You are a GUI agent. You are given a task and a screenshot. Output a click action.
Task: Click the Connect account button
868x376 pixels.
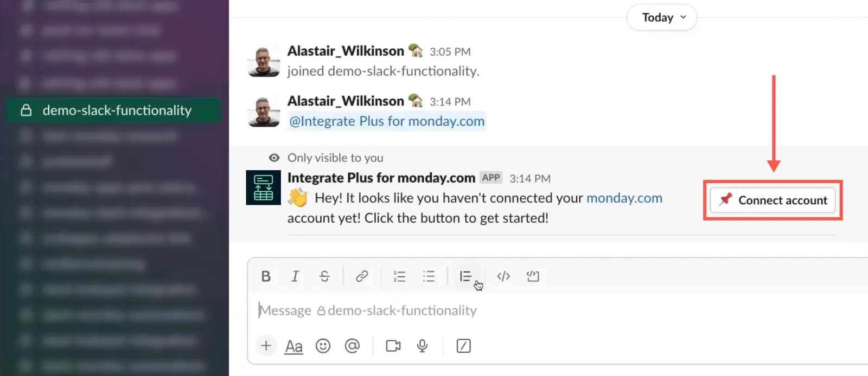[x=773, y=200]
